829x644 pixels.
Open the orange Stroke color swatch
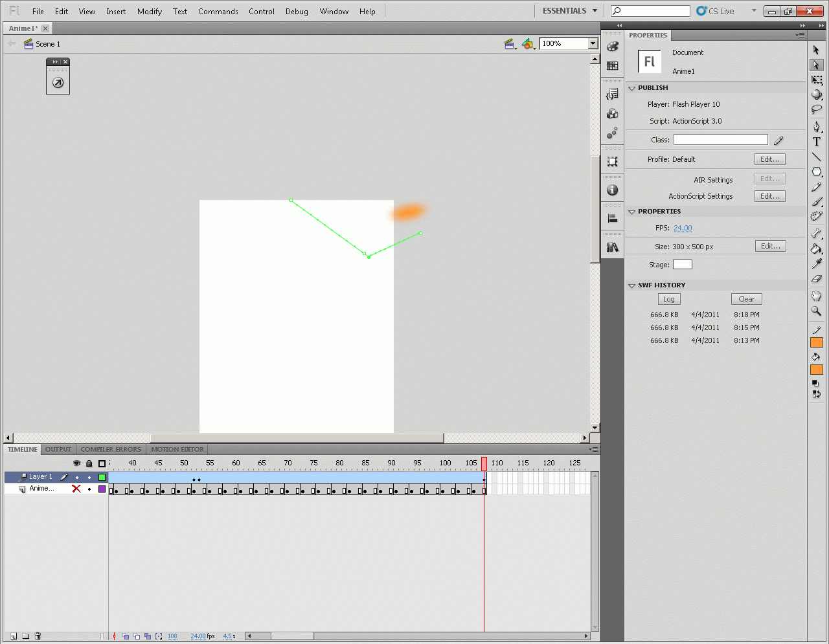[816, 342]
